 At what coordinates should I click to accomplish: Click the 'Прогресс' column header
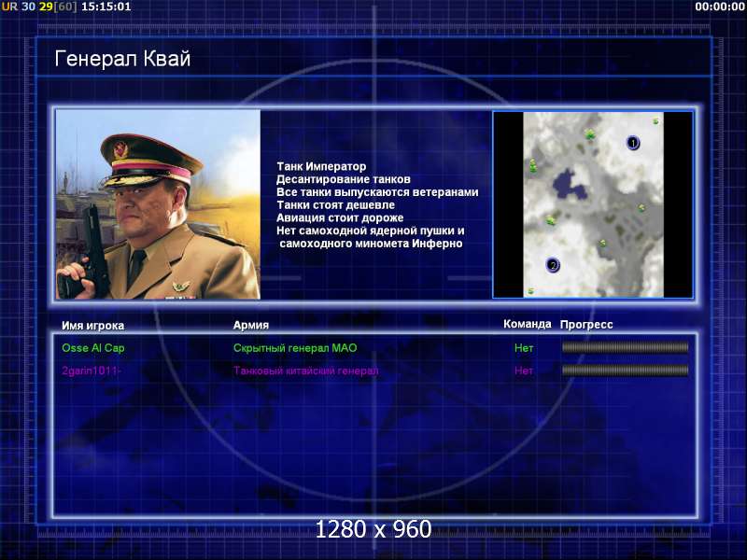[x=586, y=325]
